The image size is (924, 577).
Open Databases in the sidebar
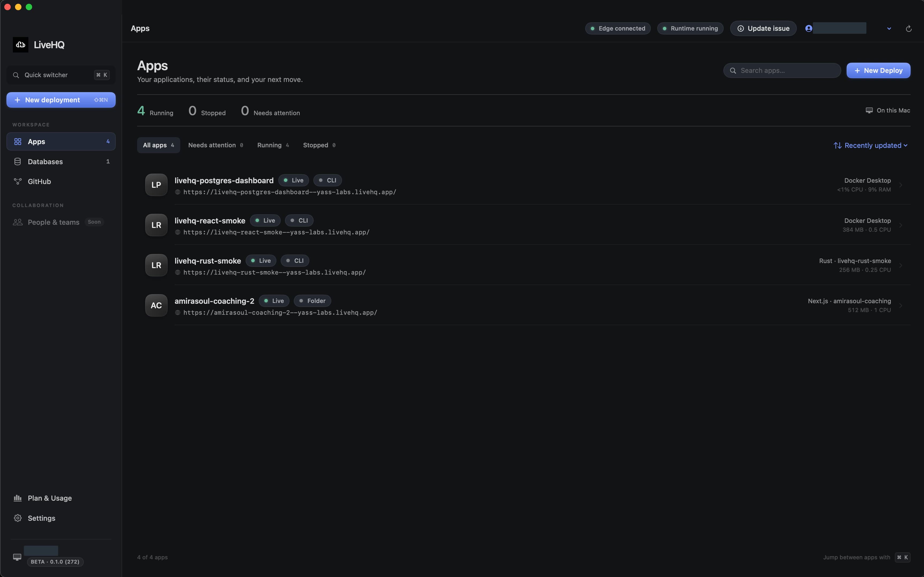pyautogui.click(x=61, y=162)
